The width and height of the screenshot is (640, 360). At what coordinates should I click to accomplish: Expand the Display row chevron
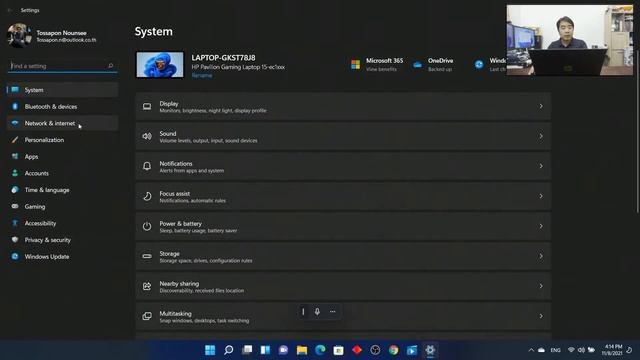(x=541, y=107)
